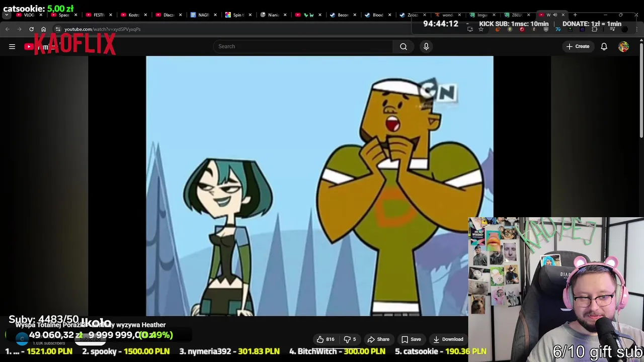Click the Download button
Image resolution: width=644 pixels, height=362 pixels.
tap(448, 339)
